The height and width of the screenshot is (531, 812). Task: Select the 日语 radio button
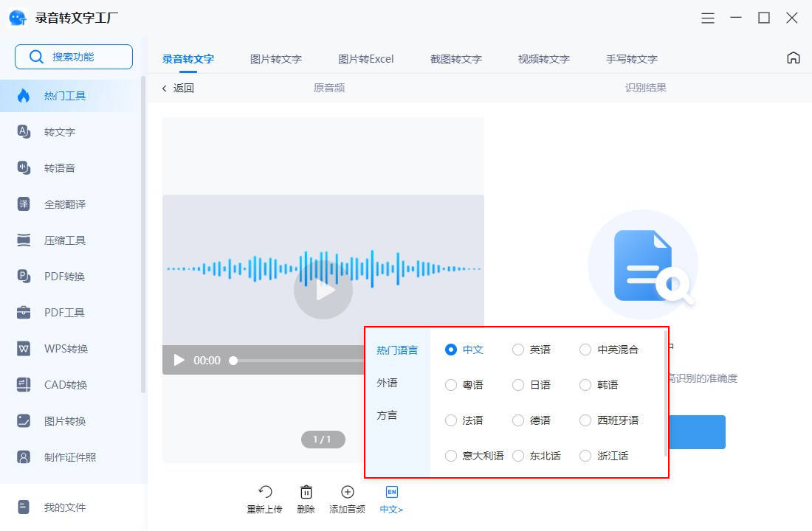pos(518,385)
